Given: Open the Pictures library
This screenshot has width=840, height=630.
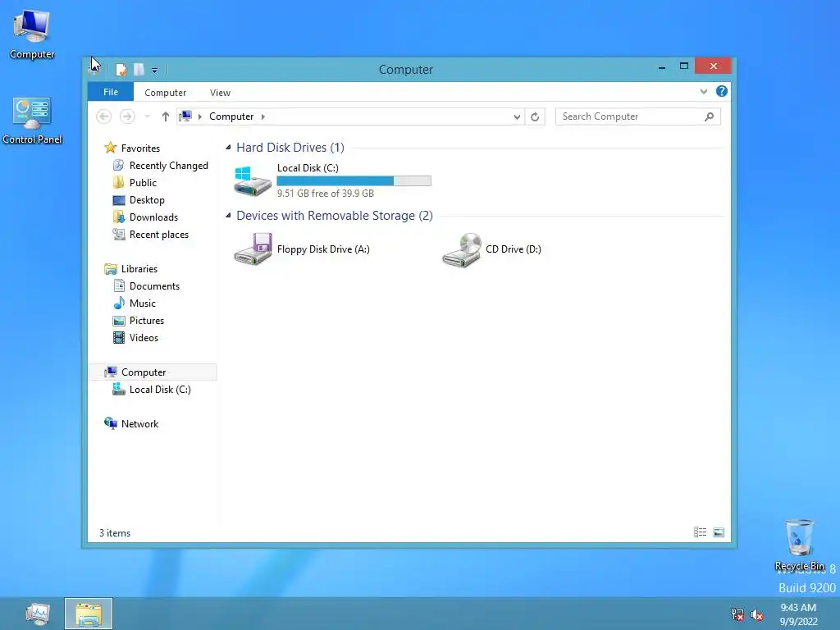Looking at the screenshot, I should (146, 321).
